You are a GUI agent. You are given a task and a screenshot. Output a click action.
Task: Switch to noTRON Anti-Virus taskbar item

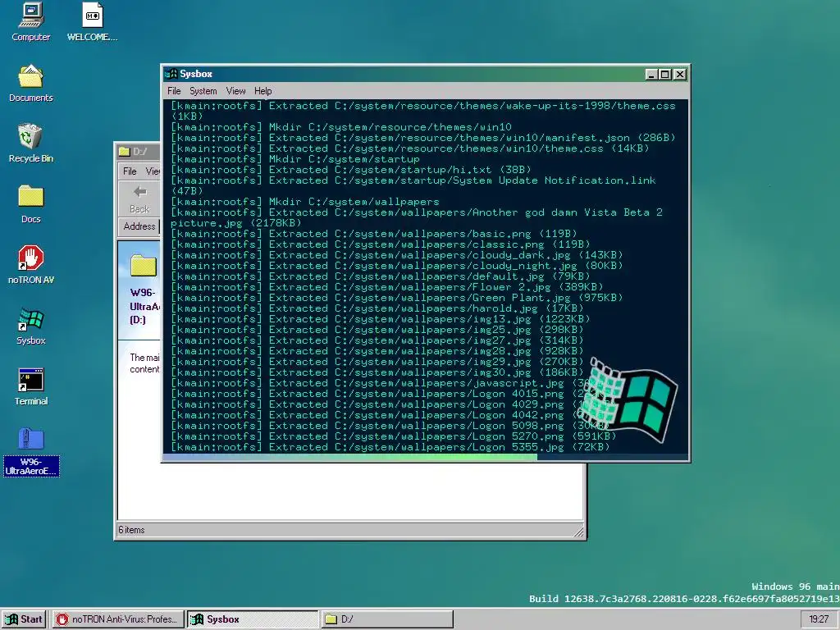click(x=118, y=619)
